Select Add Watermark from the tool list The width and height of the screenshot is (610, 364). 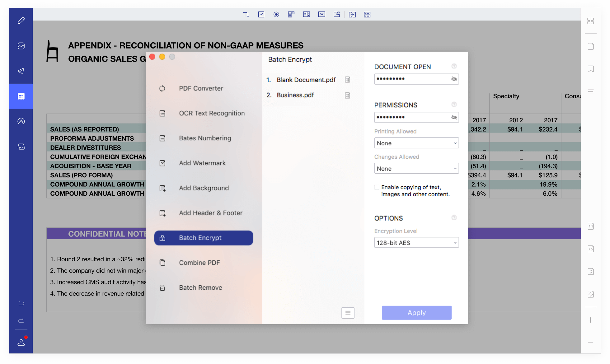tap(202, 163)
